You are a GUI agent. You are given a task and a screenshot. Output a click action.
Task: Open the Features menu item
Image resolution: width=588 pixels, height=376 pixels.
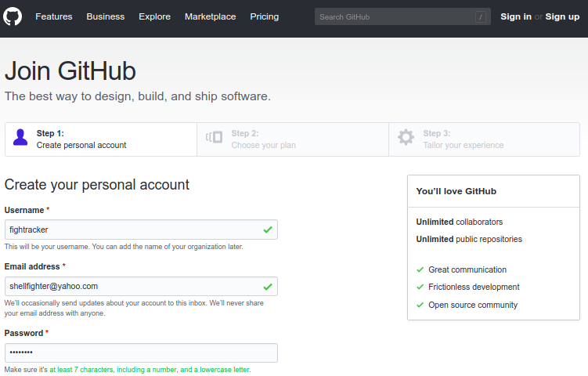[53, 16]
